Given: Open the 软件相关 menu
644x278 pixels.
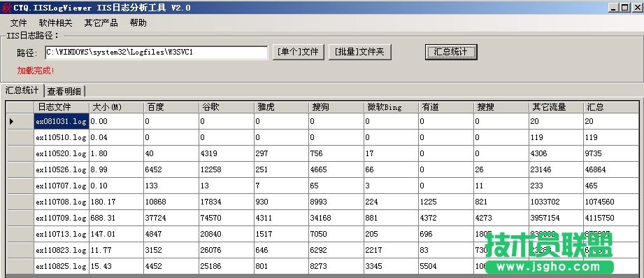Looking at the screenshot, I should pyautogui.click(x=55, y=23).
